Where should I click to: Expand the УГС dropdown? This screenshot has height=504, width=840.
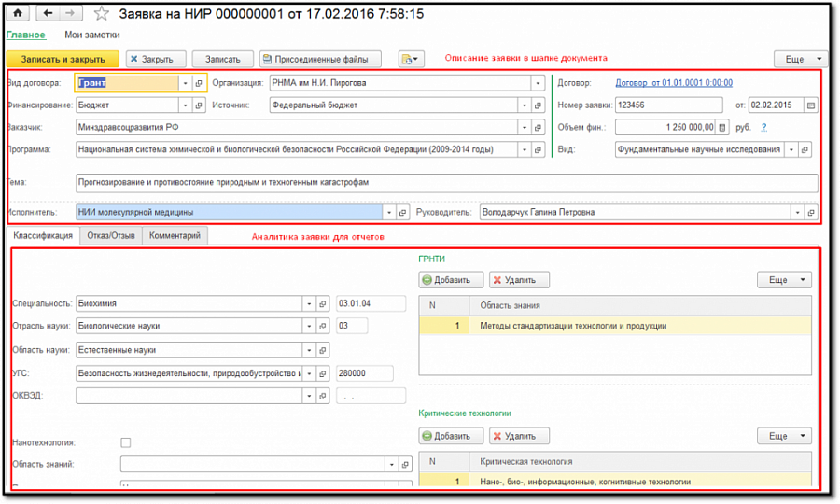309,374
